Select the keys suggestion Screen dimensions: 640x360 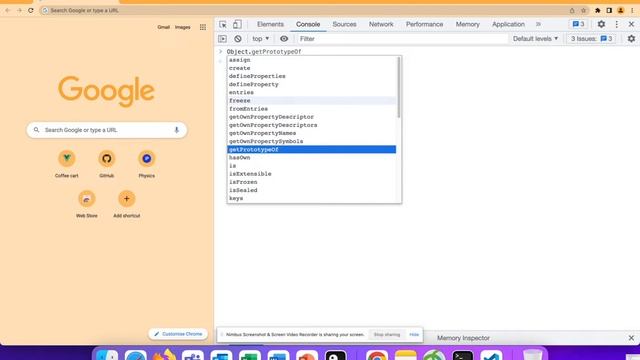pyautogui.click(x=311, y=198)
